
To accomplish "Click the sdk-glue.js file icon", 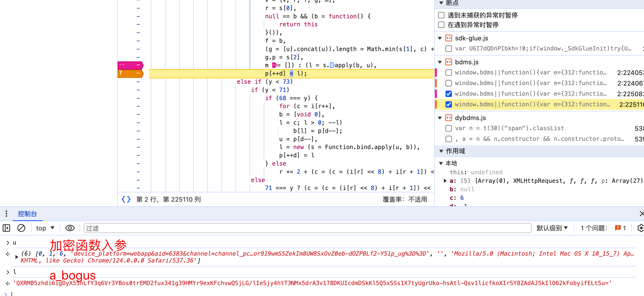I will tap(449, 38).
